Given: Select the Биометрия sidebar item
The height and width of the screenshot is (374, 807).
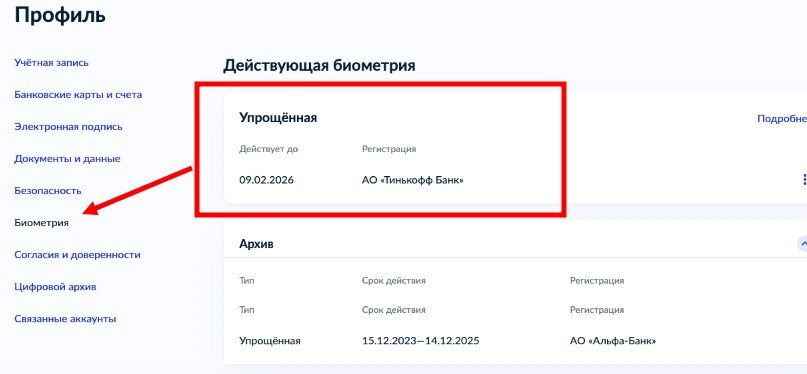Looking at the screenshot, I should point(42,223).
